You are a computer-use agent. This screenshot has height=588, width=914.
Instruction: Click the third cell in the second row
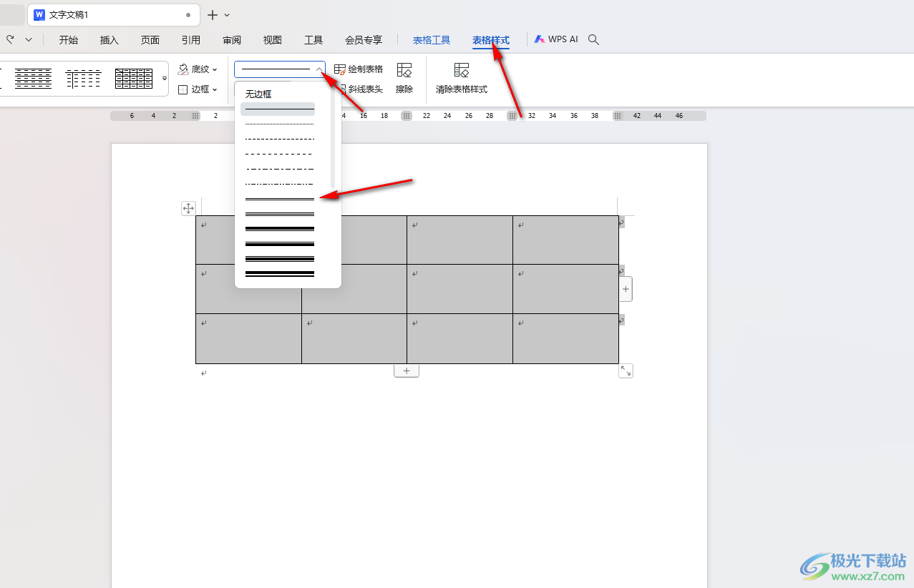460,289
